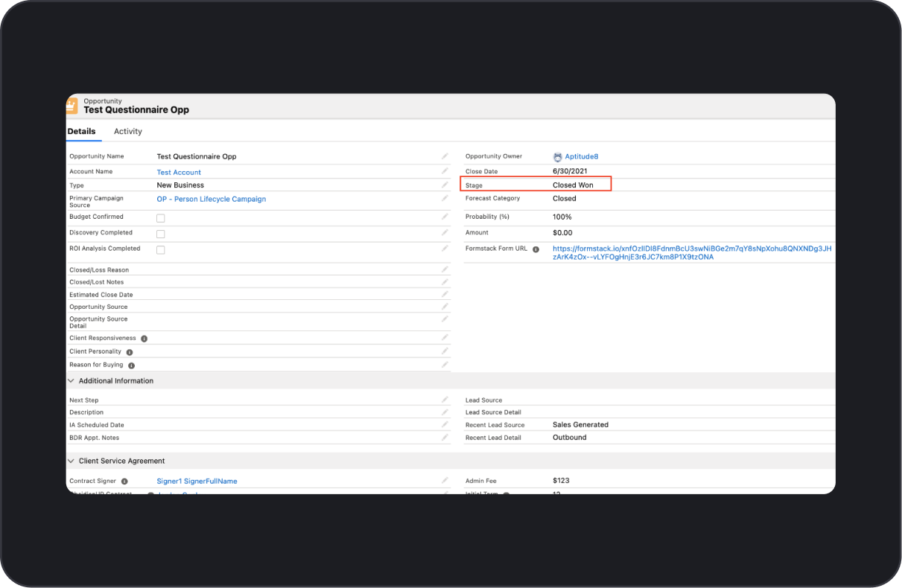Collapse the Client Service Agreement section

tap(71, 460)
